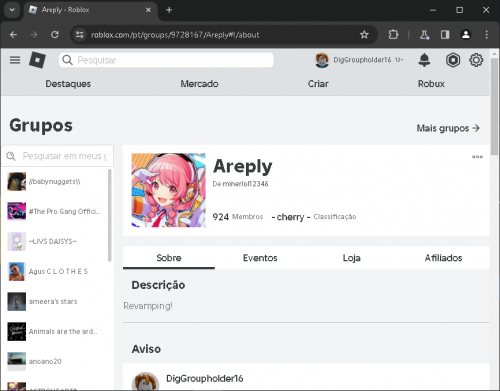This screenshot has height=391, width=500.
Task: Click the groups list scrollbar
Action: click(x=110, y=215)
